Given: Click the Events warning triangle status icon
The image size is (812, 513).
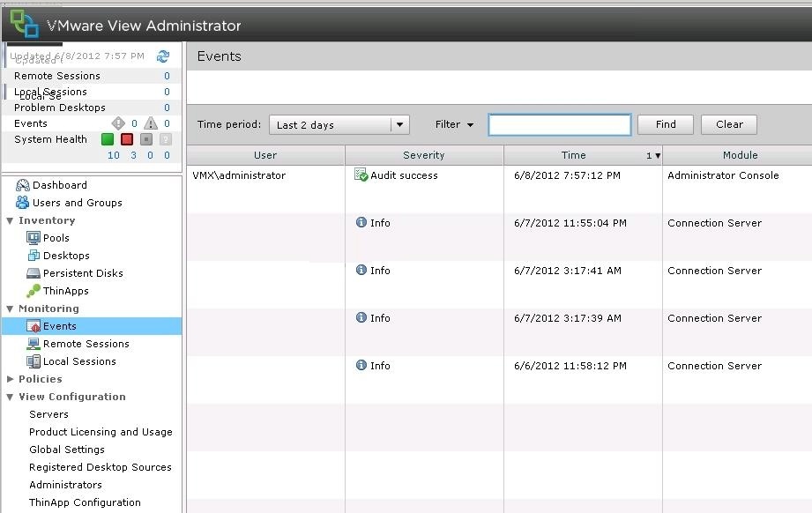Looking at the screenshot, I should pyautogui.click(x=151, y=123).
